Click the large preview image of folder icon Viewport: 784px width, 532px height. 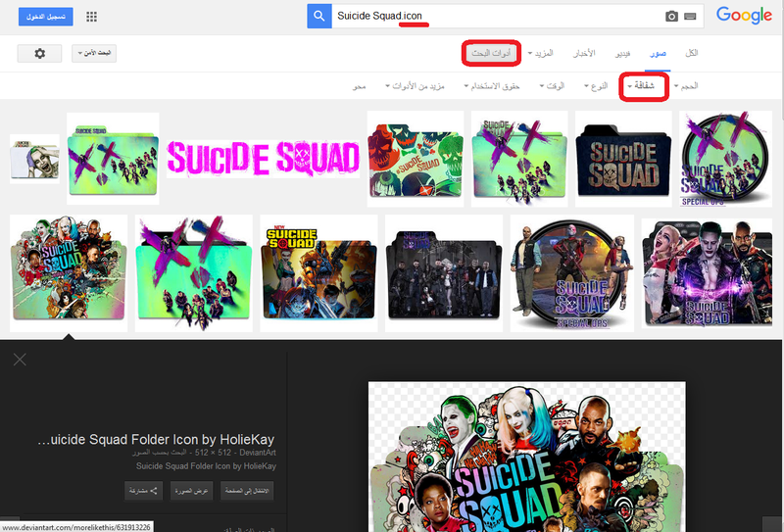(x=527, y=457)
